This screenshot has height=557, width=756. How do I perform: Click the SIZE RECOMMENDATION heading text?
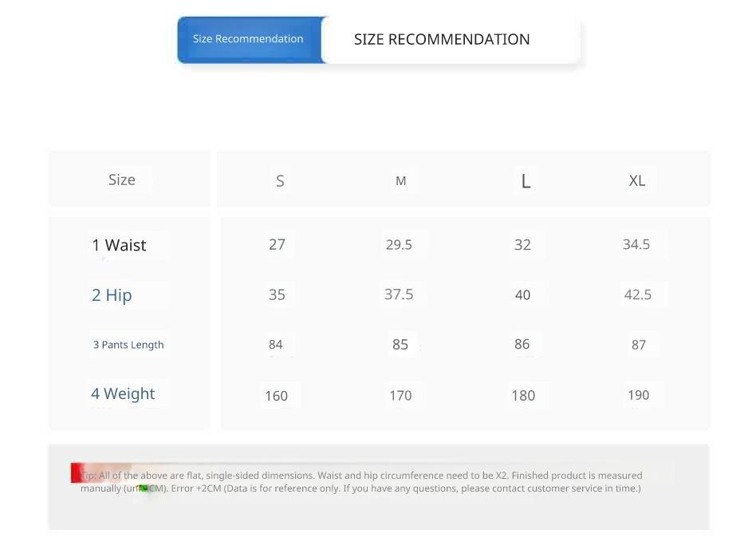(x=442, y=39)
